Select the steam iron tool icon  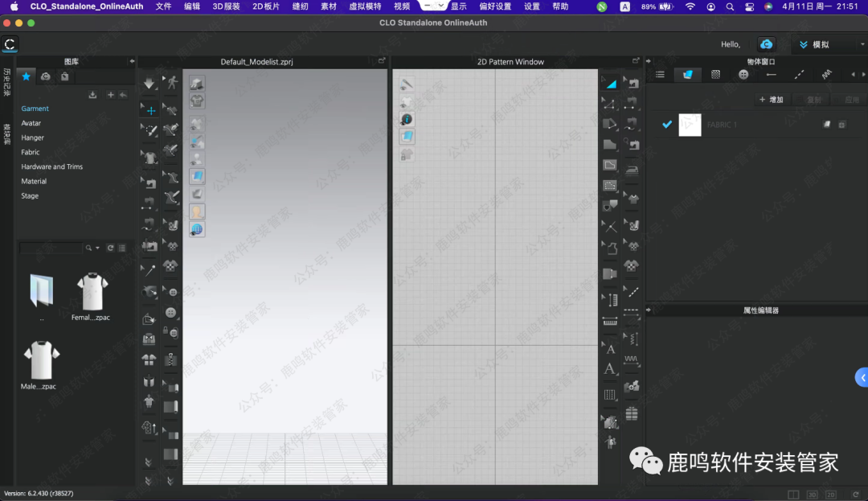click(633, 170)
